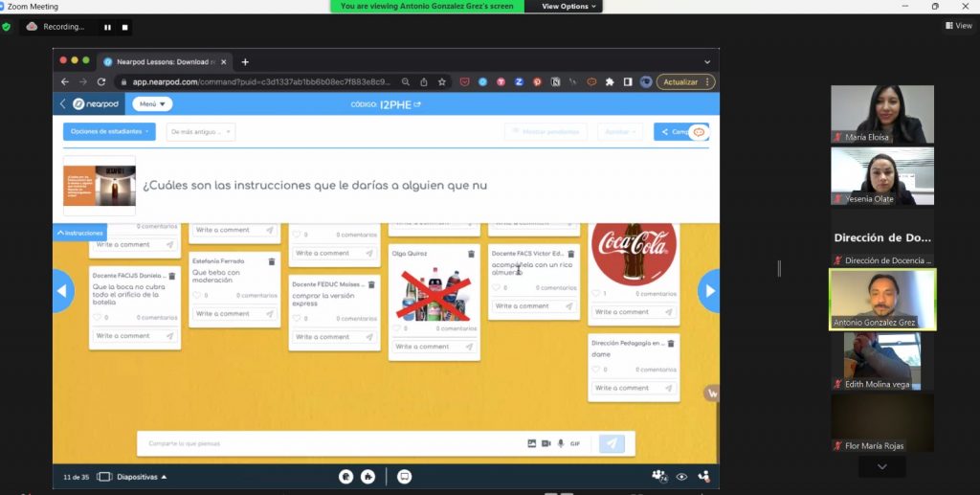Toggle the eye visibility icon in bottom bar

[x=681, y=476]
